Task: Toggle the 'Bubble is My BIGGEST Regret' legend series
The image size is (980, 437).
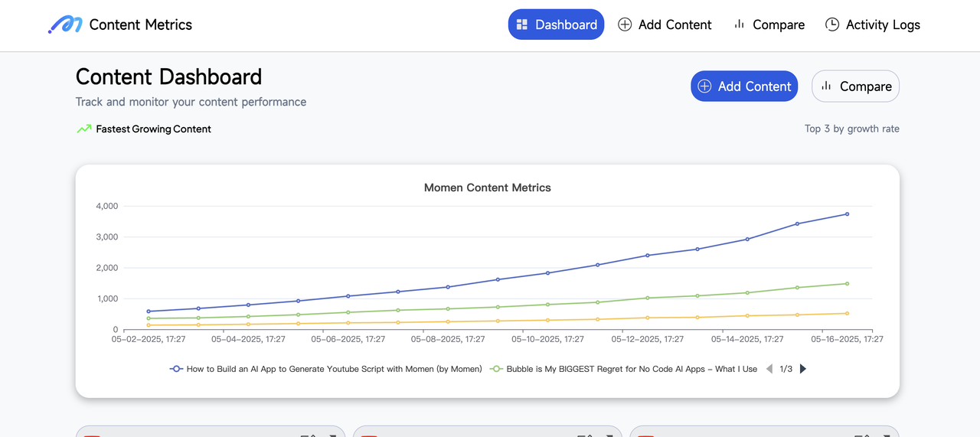Action: pos(623,369)
